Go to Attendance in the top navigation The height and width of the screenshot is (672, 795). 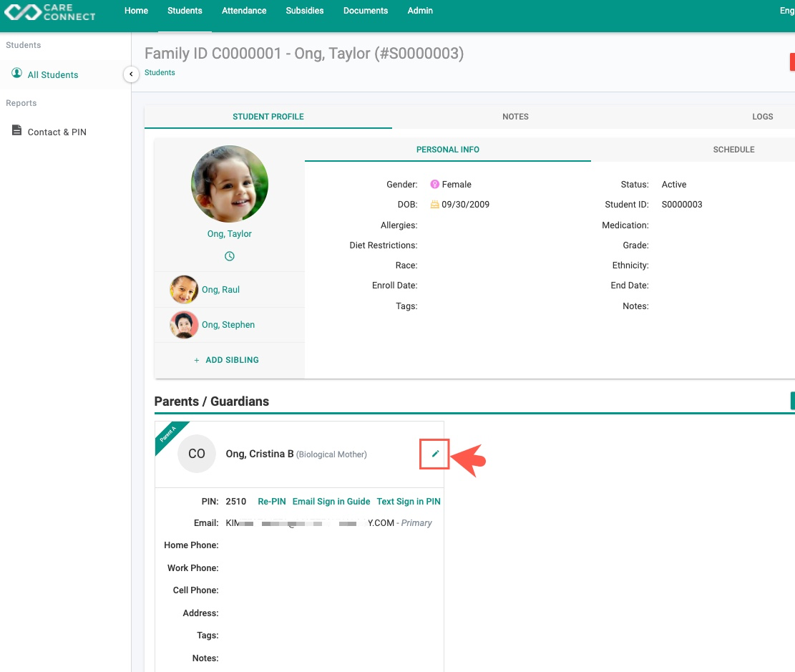click(x=244, y=11)
